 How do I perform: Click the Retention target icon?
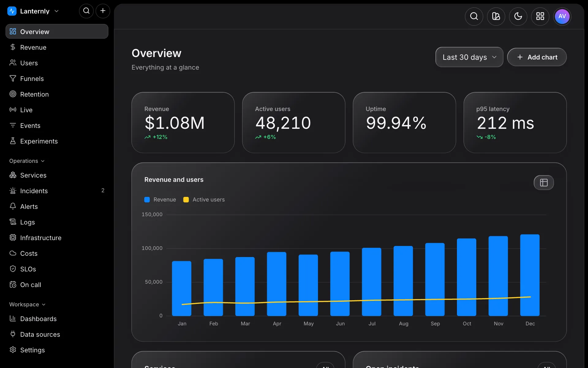[x=13, y=94]
